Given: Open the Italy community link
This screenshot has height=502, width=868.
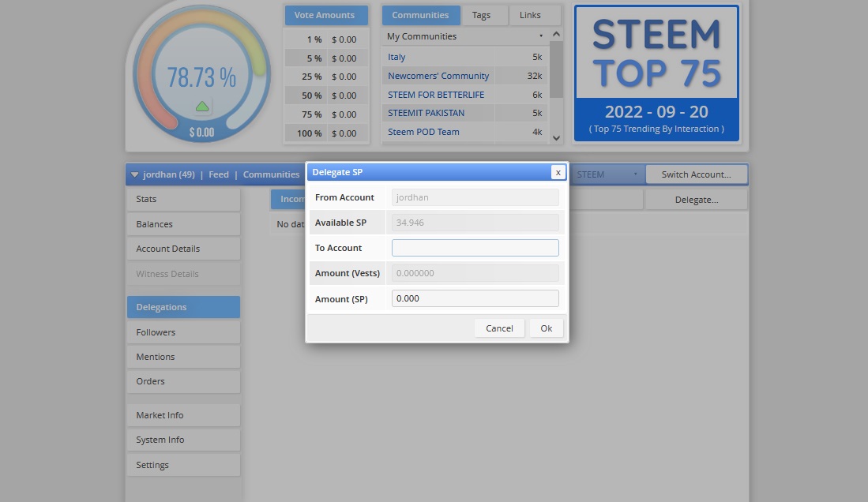Looking at the screenshot, I should [396, 57].
